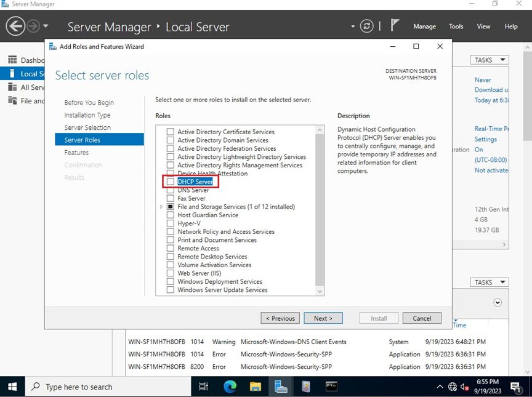Go to Server Selection step
This screenshot has height=397, width=532.
(x=87, y=127)
